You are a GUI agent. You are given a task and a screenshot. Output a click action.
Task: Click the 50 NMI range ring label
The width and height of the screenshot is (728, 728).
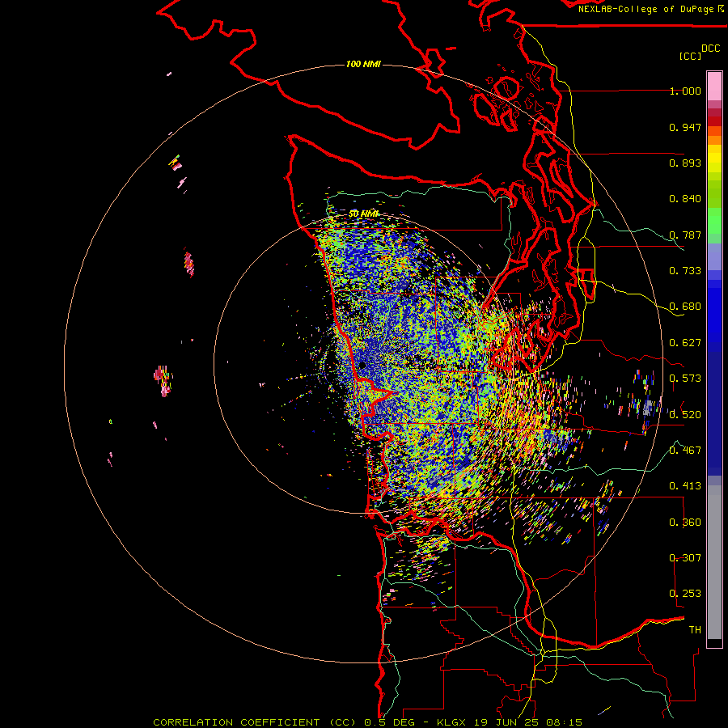click(x=364, y=214)
